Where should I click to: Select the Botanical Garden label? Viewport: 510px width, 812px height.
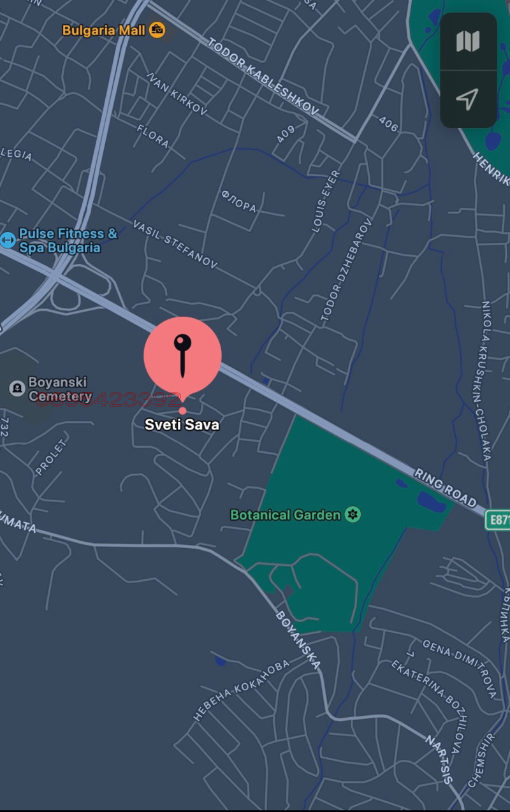pyautogui.click(x=285, y=515)
